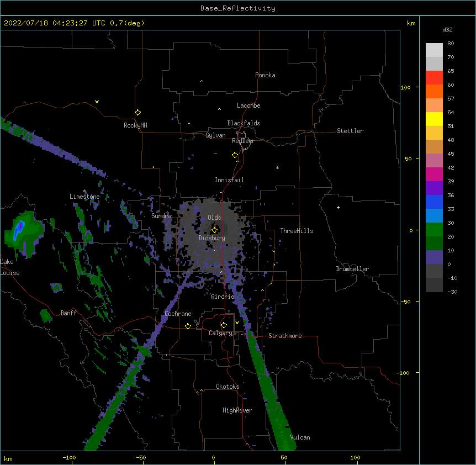Click the yellow diamond marker near RockyMH
Screen dimensions: 476x465
[x=137, y=113]
